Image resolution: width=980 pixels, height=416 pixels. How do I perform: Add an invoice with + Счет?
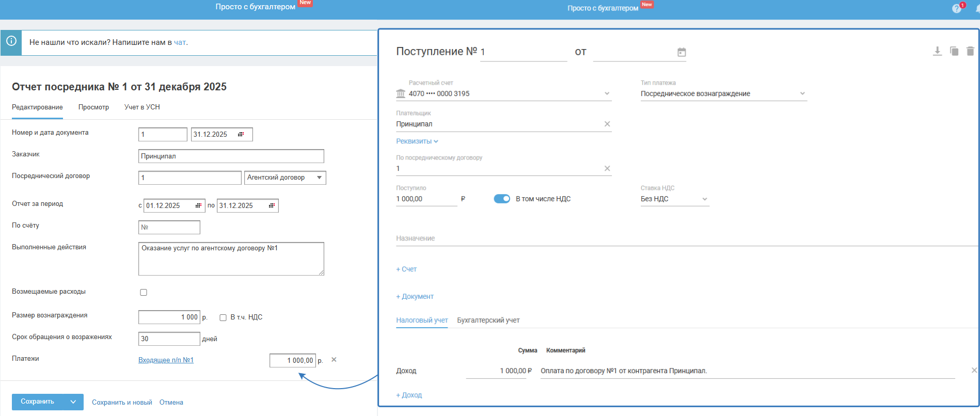(406, 269)
